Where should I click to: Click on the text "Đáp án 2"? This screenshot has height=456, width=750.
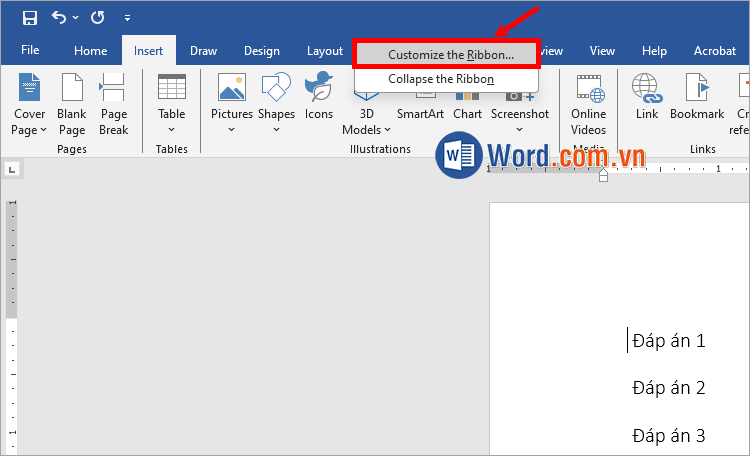(668, 388)
